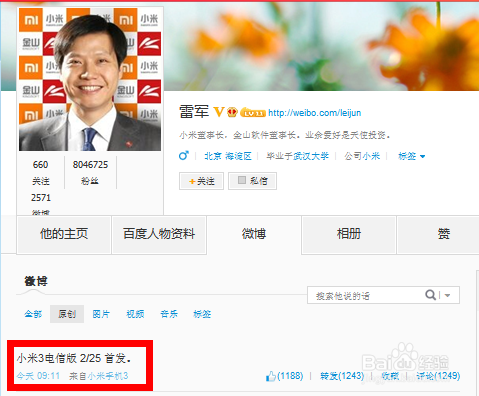Select the 图片 pictures filter
This screenshot has height=396, width=479.
pos(101,314)
